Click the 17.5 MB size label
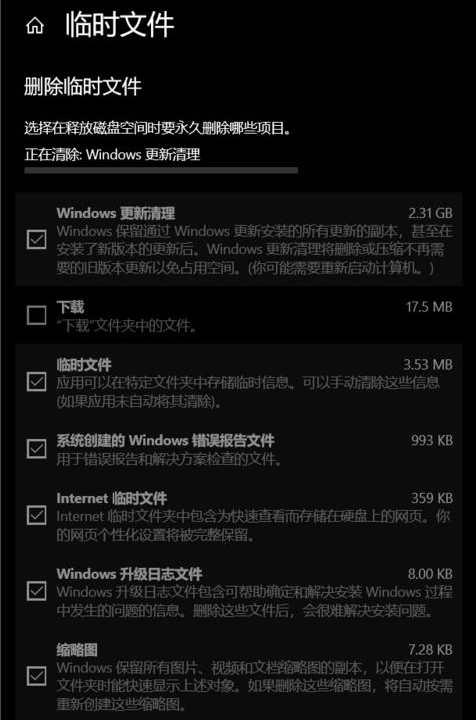Screen dimensions: 476x720 click(x=429, y=307)
